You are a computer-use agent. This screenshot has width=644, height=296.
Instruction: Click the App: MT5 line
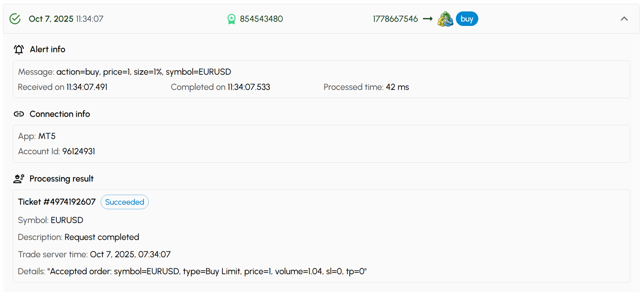tap(37, 136)
